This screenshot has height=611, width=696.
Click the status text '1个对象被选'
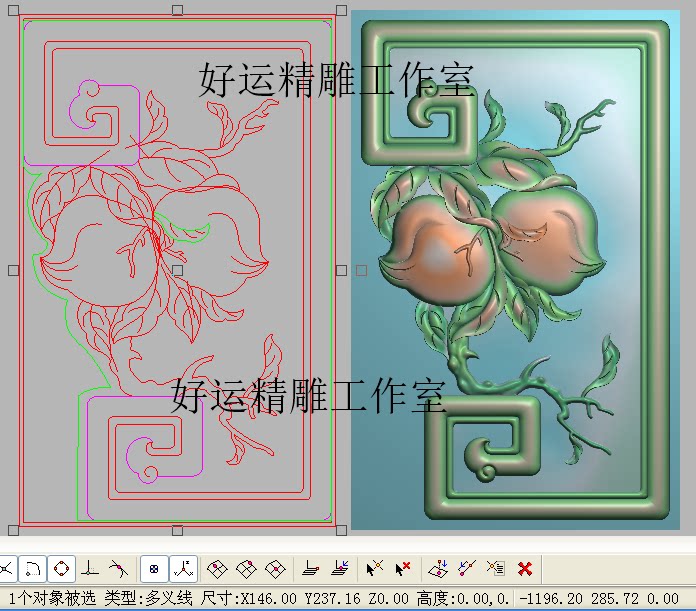coord(52,599)
